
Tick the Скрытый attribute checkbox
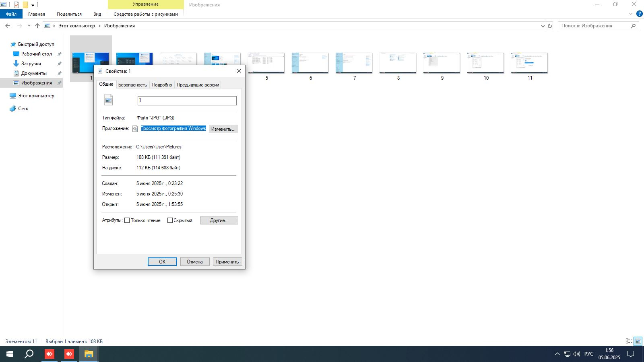[x=170, y=220]
